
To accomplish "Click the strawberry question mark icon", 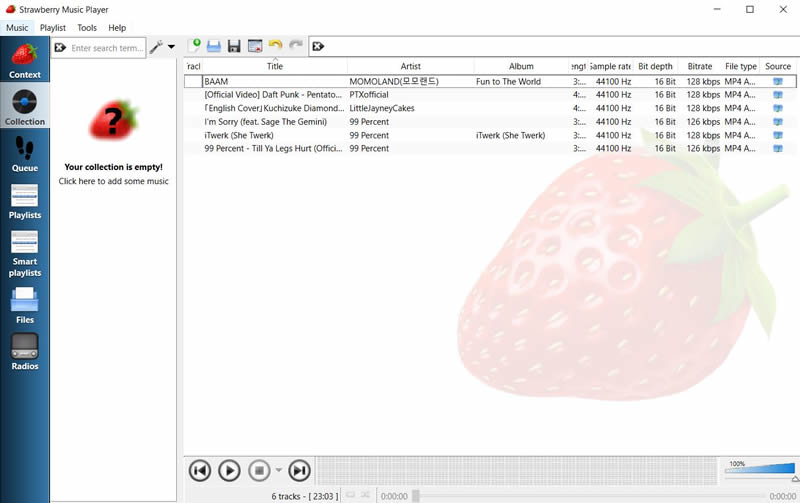I will [114, 120].
